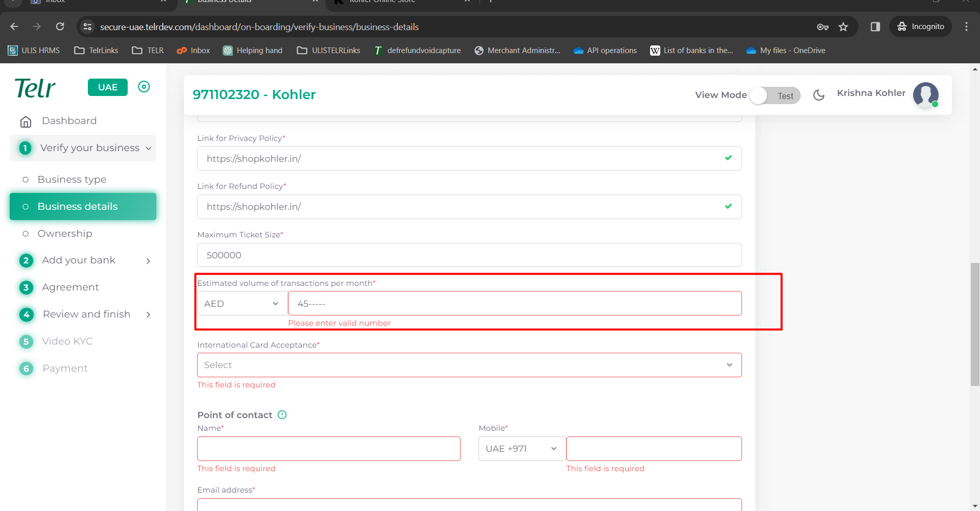This screenshot has width=980, height=511.
Task: Bookmark this page with star icon
Action: pyautogui.click(x=843, y=27)
